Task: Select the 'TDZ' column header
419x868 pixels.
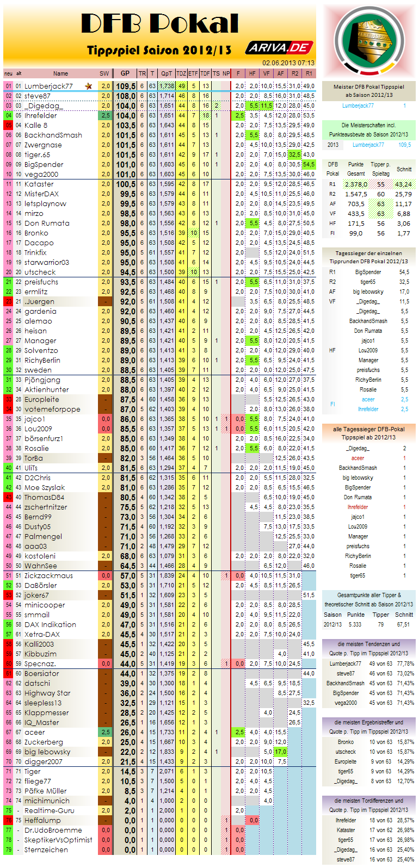Action: pos(181,73)
